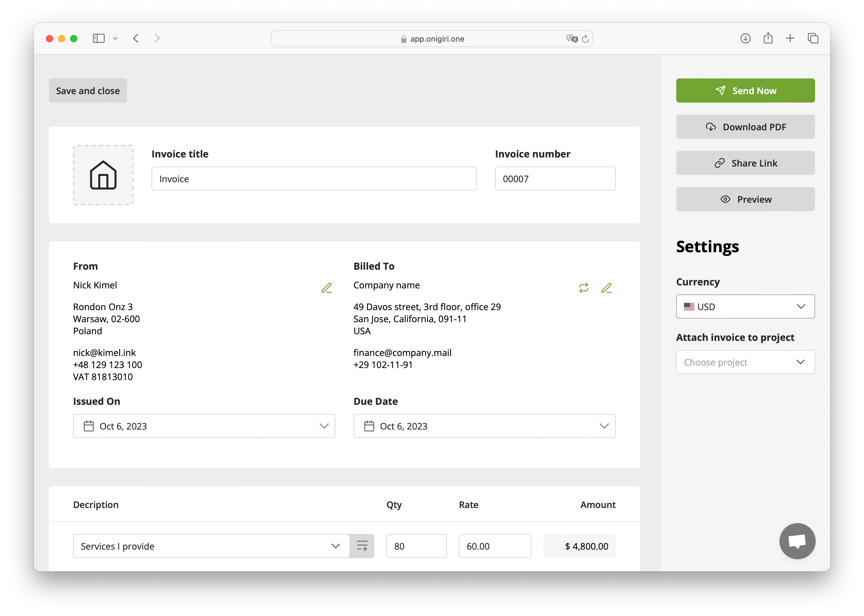
Task: Open the calendar icon in Due Date field
Action: tap(369, 426)
